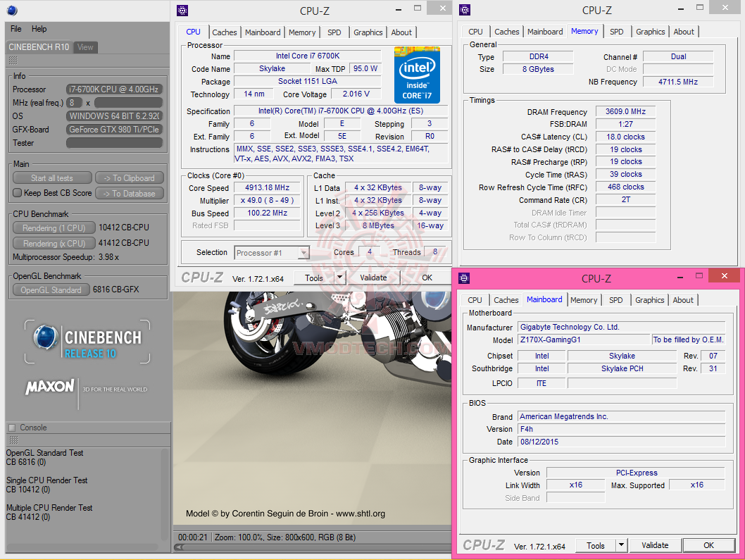Click the To Clipboard button

click(x=130, y=178)
